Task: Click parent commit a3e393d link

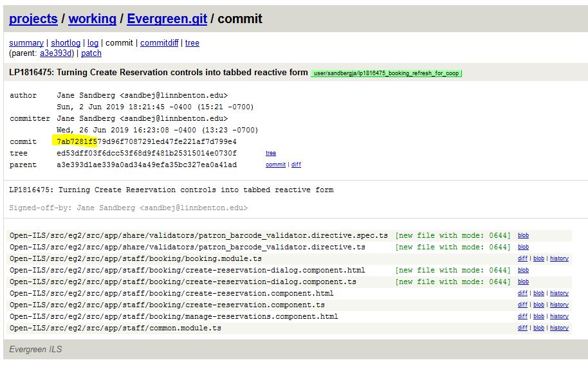Action: pos(57,53)
